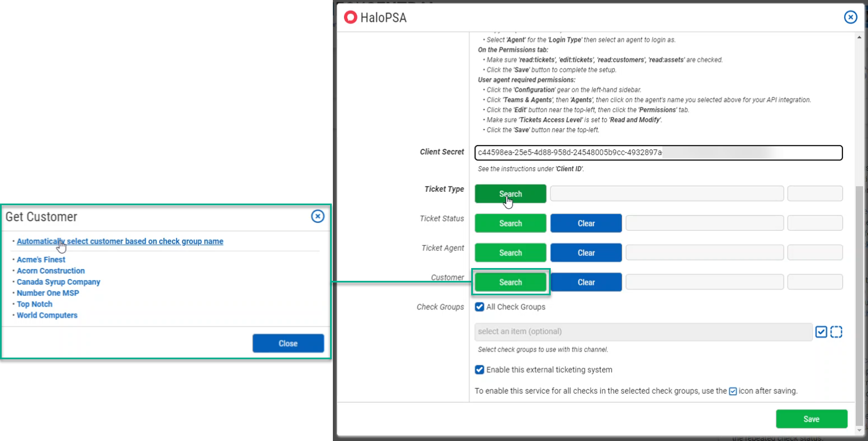The image size is (868, 441).
Task: Select all check groups icon
Action: [821, 331]
